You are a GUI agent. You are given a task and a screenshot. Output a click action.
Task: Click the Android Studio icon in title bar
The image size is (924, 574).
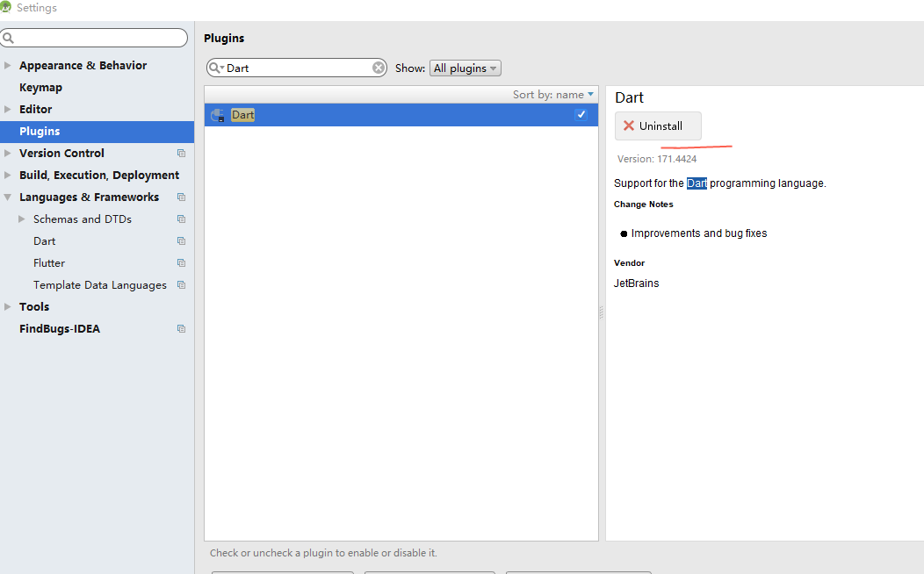click(x=5, y=6)
